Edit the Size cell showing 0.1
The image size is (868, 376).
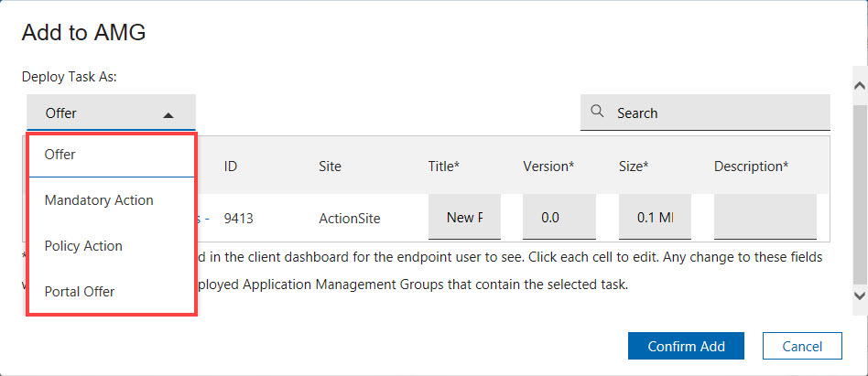coord(655,218)
